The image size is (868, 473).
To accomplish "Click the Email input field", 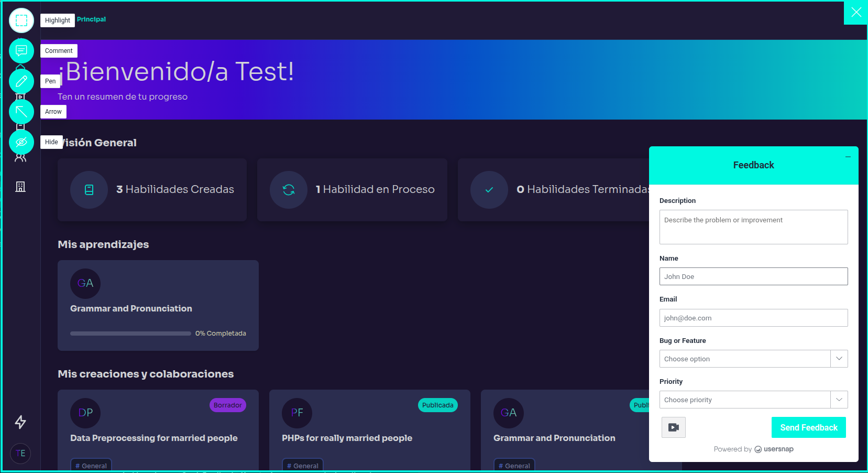I will 753,318.
